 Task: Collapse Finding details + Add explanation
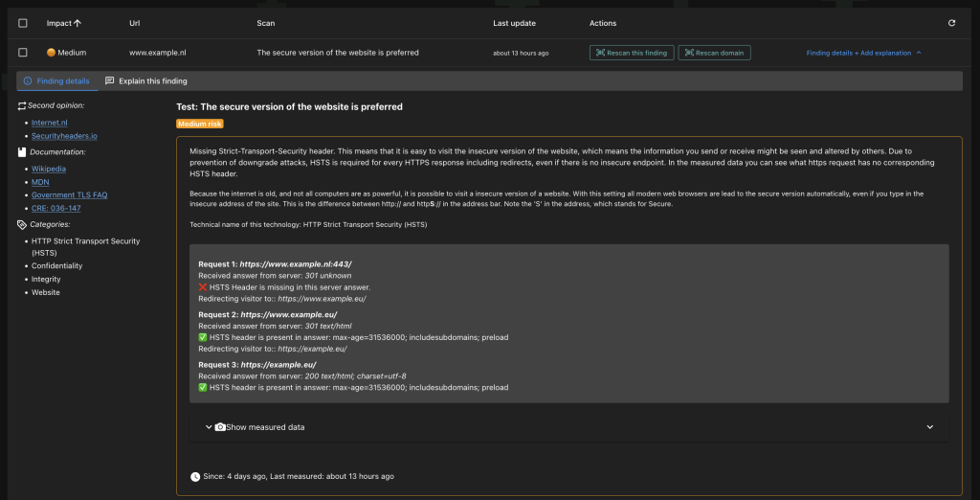coord(864,53)
